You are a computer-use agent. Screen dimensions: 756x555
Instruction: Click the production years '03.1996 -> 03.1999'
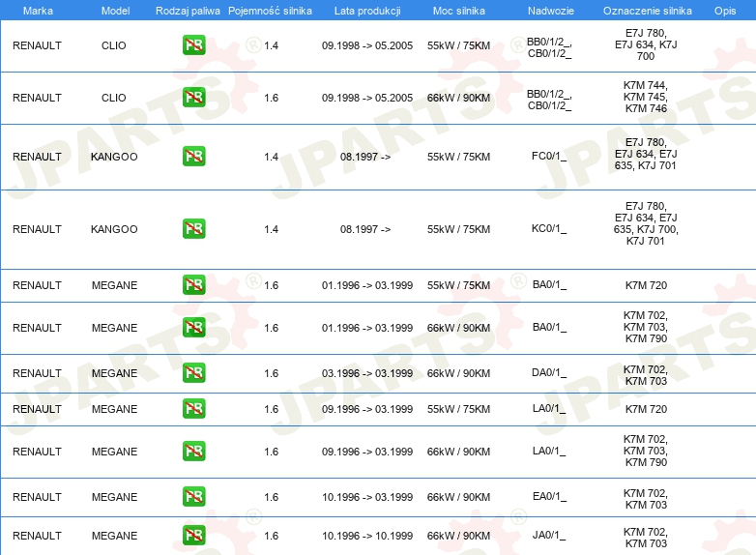pyautogui.click(x=367, y=373)
